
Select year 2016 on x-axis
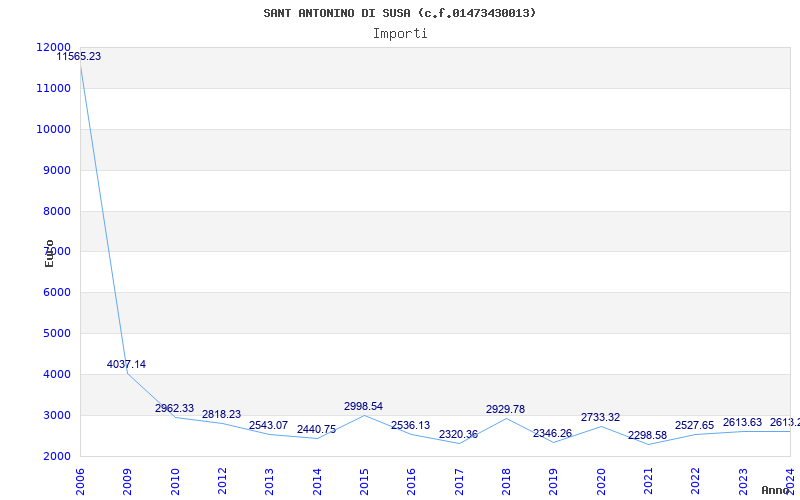411,482
